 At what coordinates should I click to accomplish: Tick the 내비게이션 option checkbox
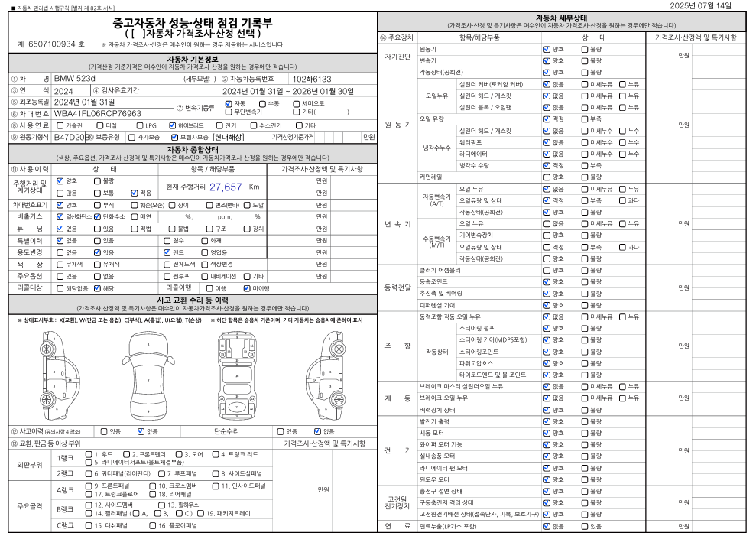click(x=204, y=277)
